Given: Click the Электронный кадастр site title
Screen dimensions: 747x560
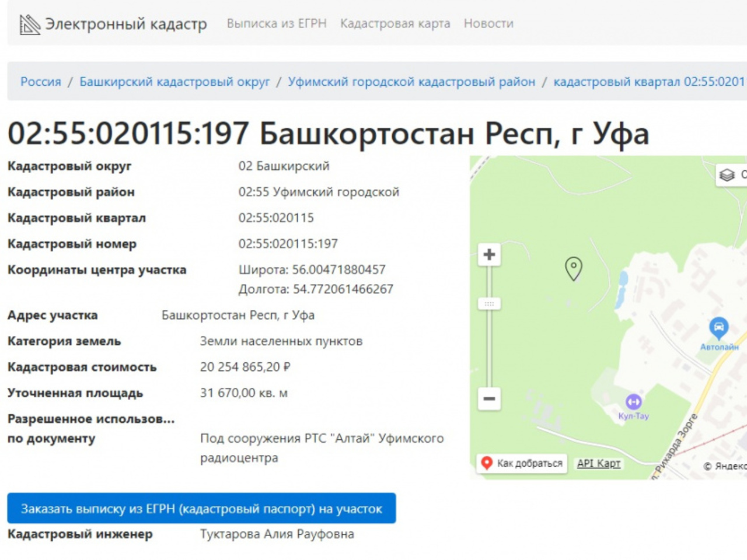Looking at the screenshot, I should (x=126, y=24).
